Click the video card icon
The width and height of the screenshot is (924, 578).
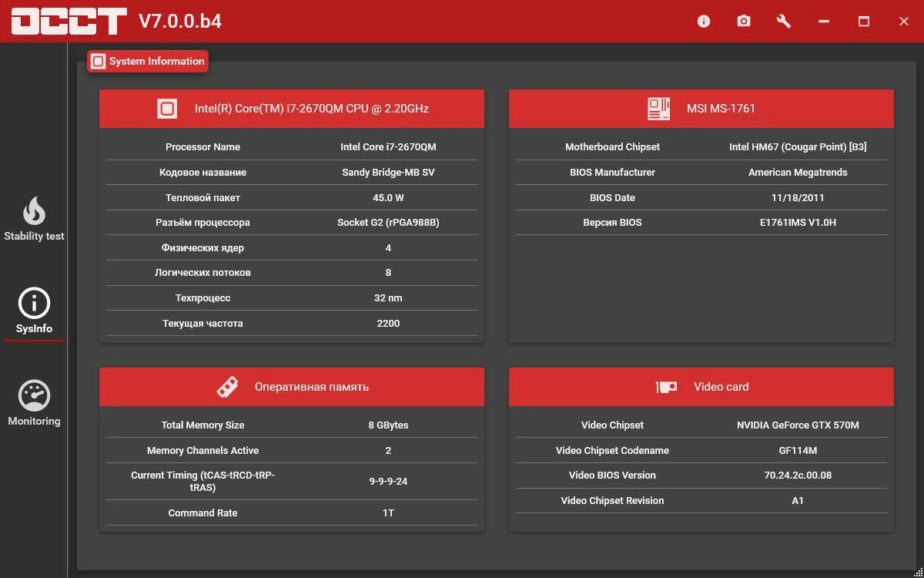click(x=666, y=387)
